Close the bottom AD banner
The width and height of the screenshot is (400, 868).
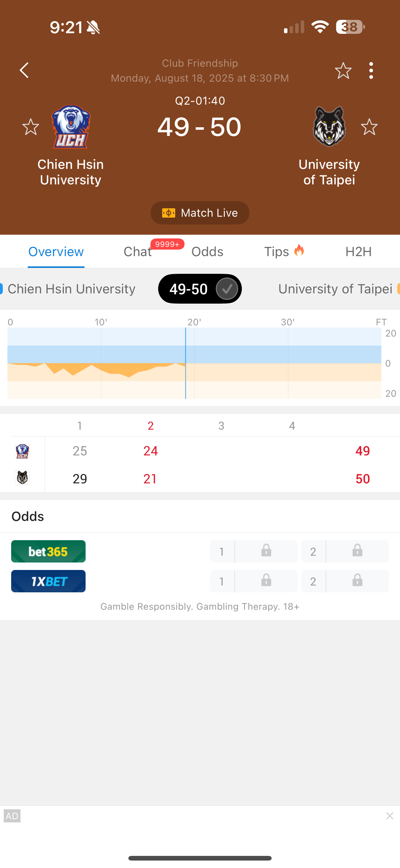pyautogui.click(x=389, y=816)
